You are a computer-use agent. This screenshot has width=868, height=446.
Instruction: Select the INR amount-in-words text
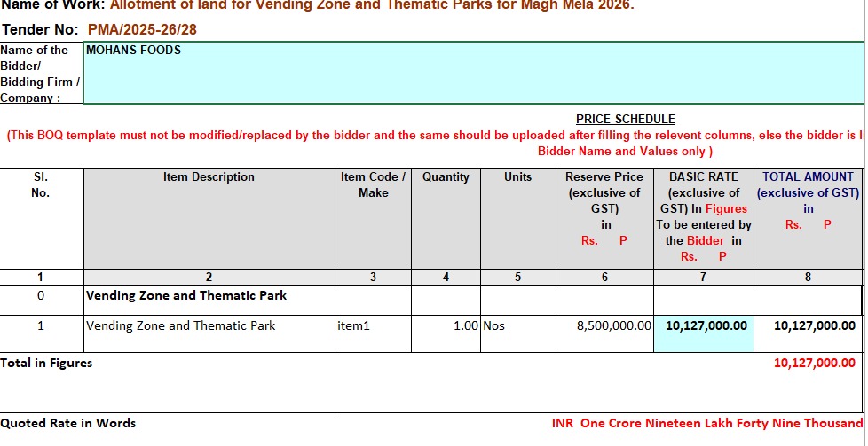coord(706,423)
